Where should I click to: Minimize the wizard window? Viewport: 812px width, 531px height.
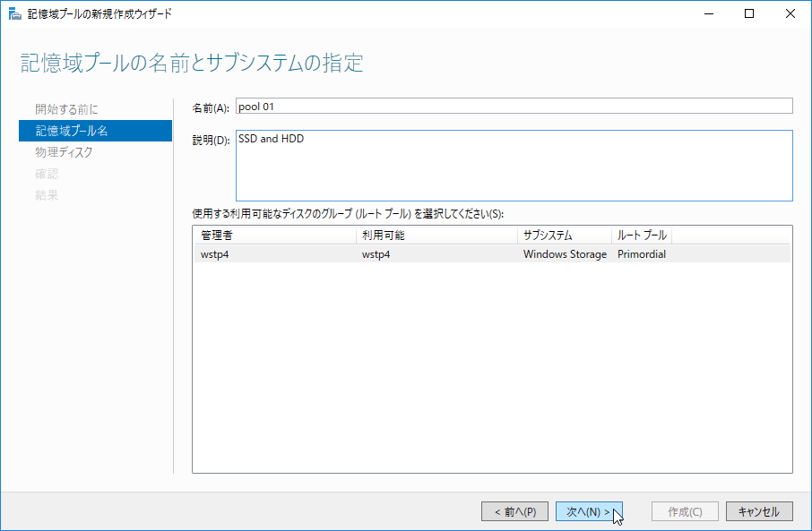tap(709, 14)
